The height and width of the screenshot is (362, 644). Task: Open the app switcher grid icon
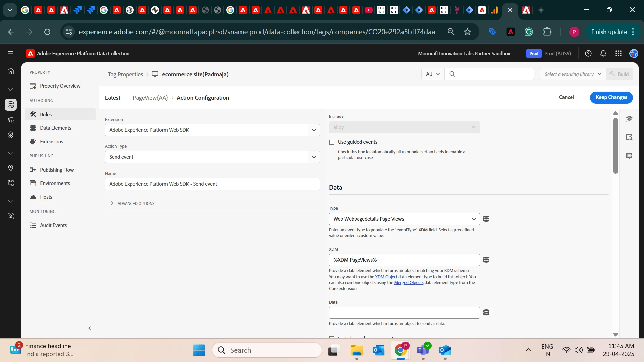pos(618,53)
